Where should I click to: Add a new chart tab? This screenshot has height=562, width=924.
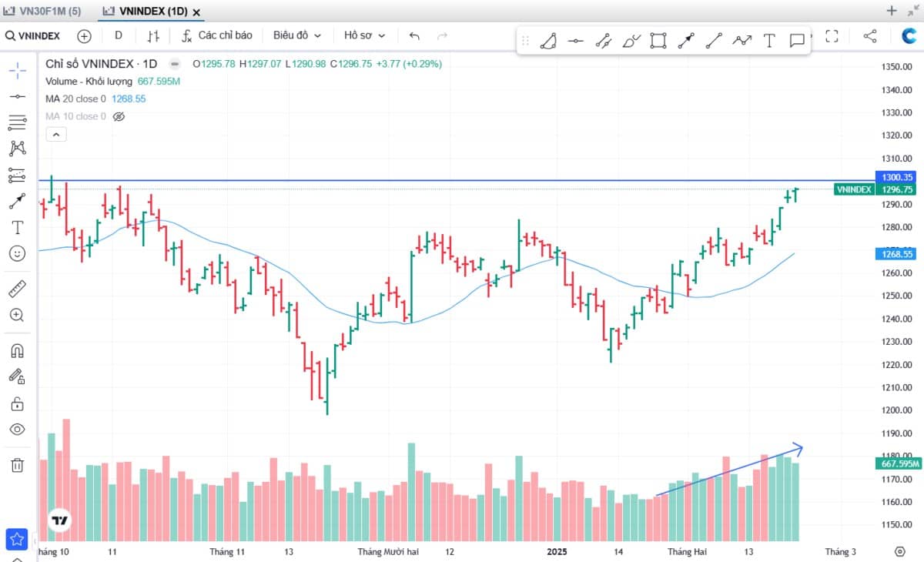pyautogui.click(x=891, y=11)
